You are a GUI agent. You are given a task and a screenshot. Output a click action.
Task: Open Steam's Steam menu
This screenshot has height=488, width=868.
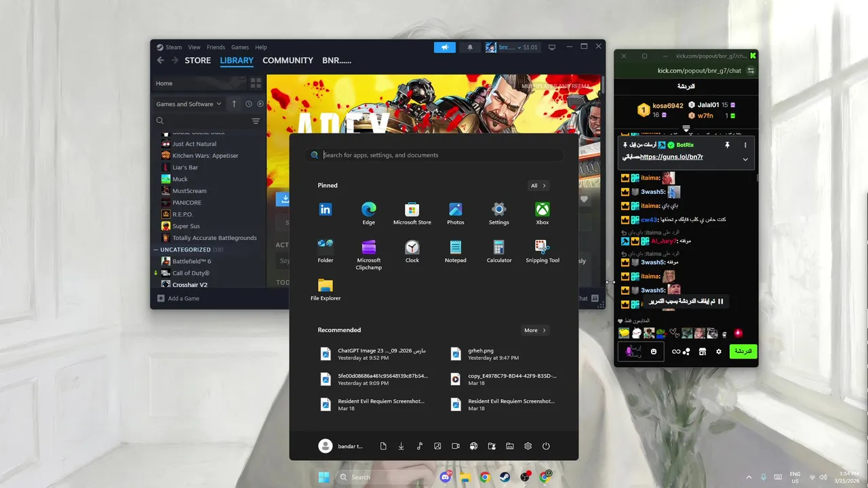tap(174, 47)
